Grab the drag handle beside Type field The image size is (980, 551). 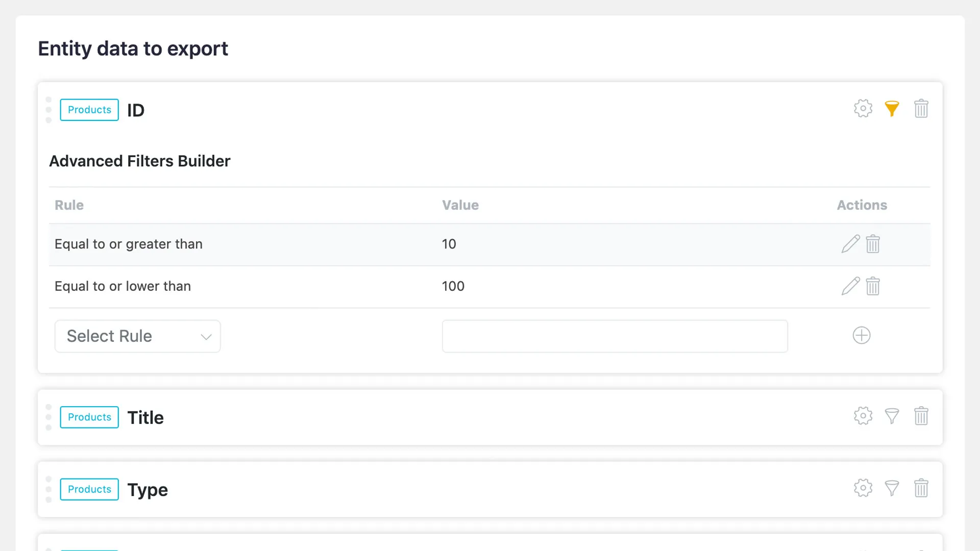point(48,489)
